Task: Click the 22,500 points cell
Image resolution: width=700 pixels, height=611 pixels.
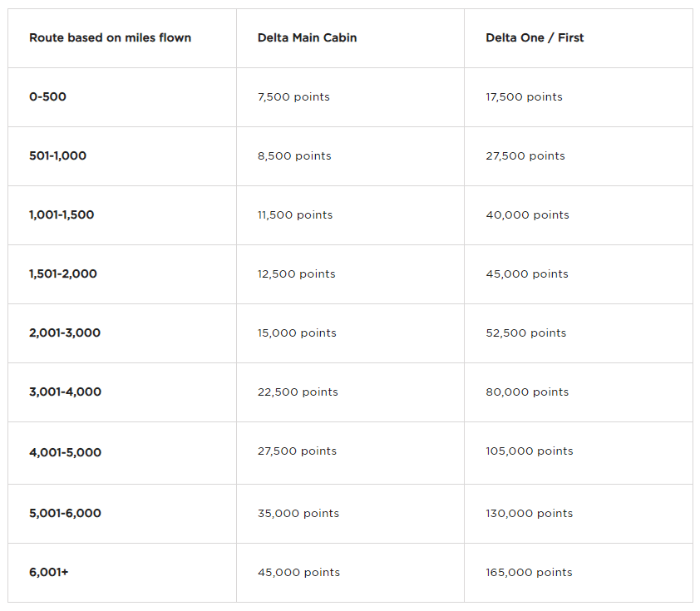Action: pos(298,392)
